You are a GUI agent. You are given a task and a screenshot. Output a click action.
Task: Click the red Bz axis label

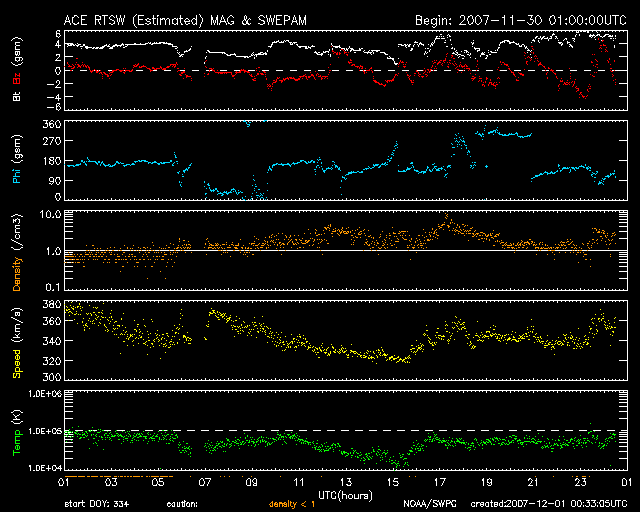pos(17,78)
